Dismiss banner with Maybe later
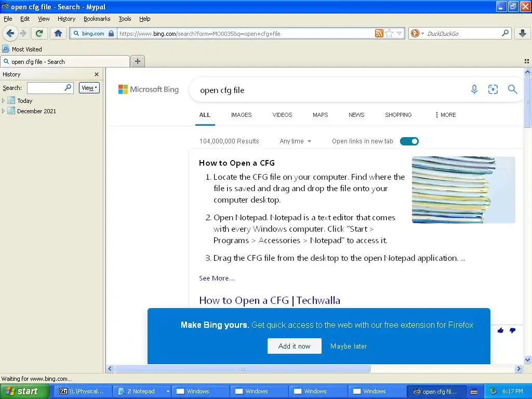 [x=349, y=346]
